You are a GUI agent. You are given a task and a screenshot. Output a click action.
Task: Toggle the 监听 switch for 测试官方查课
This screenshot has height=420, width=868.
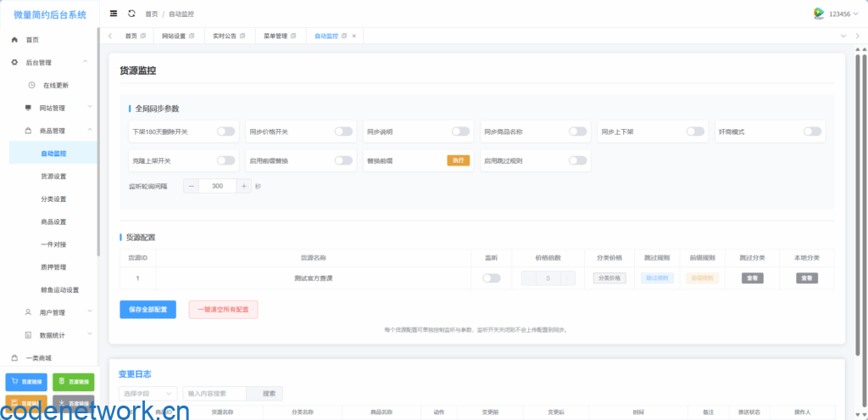[x=491, y=278]
